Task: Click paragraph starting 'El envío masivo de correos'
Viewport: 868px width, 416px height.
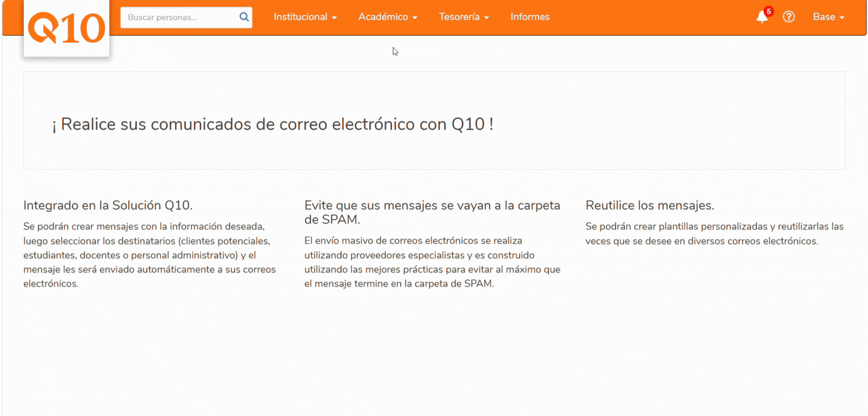Action: point(432,262)
